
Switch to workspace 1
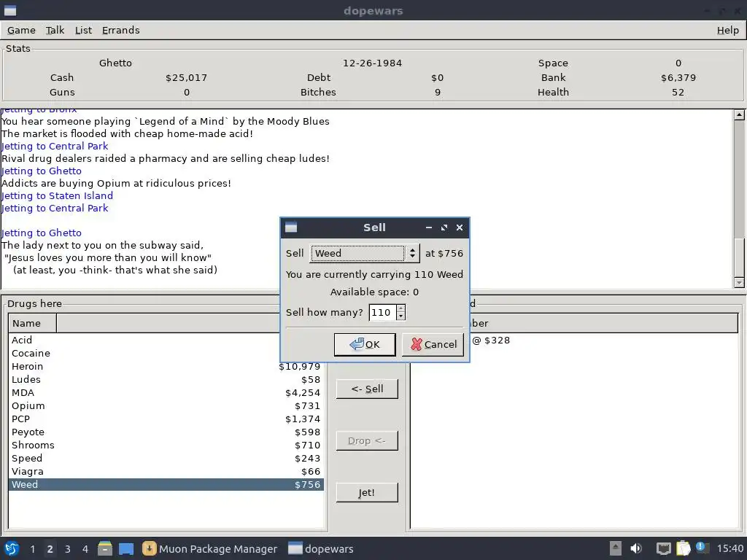pyautogui.click(x=32, y=549)
